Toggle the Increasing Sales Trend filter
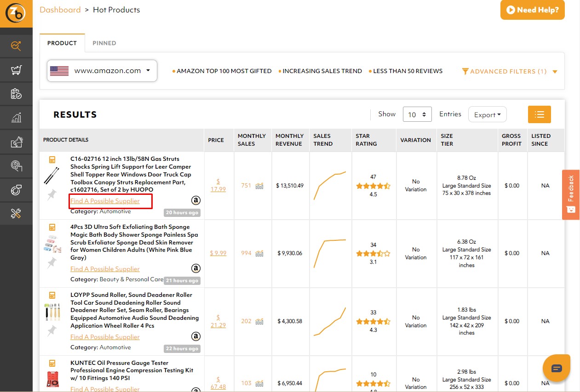The image size is (580, 392). tap(321, 71)
